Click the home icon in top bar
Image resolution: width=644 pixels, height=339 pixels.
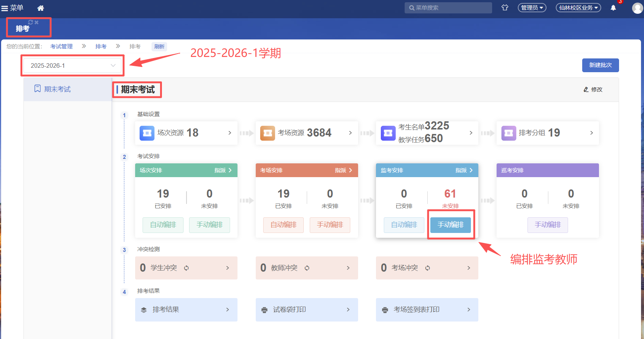click(41, 8)
